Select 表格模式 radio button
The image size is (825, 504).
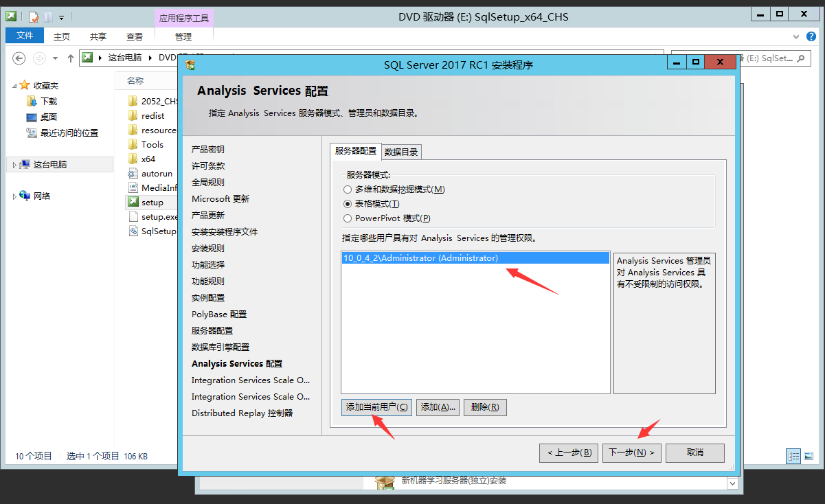pos(347,204)
